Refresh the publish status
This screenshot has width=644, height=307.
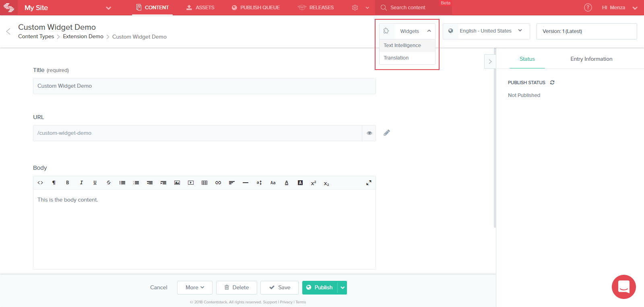click(552, 82)
